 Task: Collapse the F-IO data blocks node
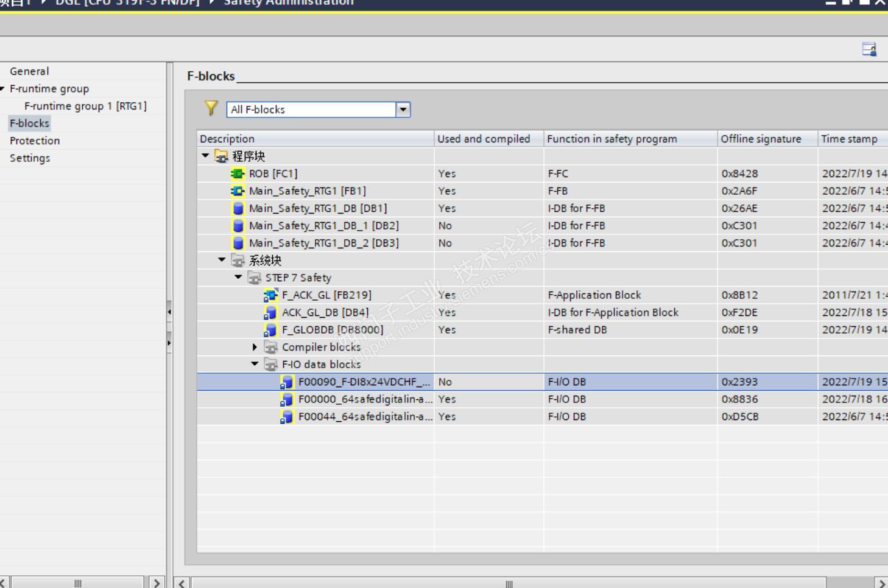click(255, 364)
